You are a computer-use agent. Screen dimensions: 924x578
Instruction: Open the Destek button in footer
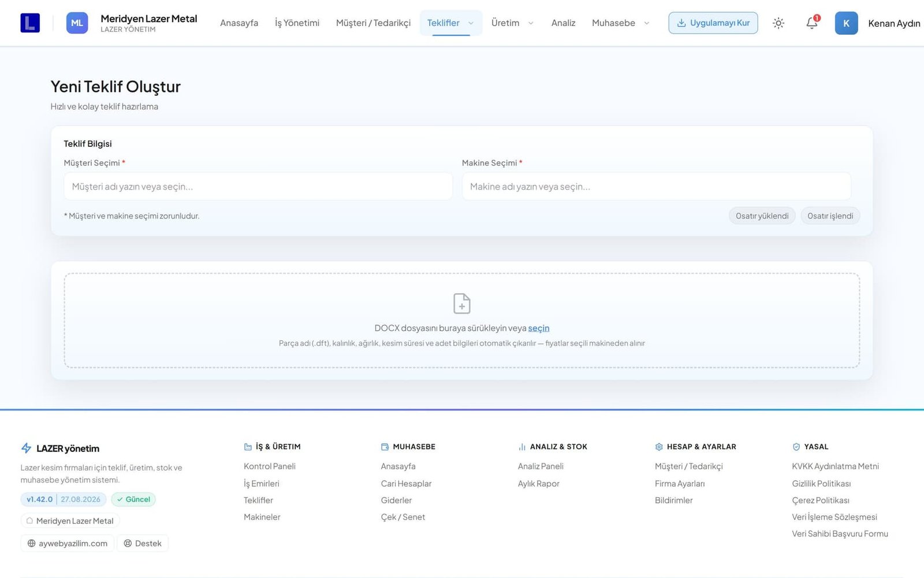(143, 543)
